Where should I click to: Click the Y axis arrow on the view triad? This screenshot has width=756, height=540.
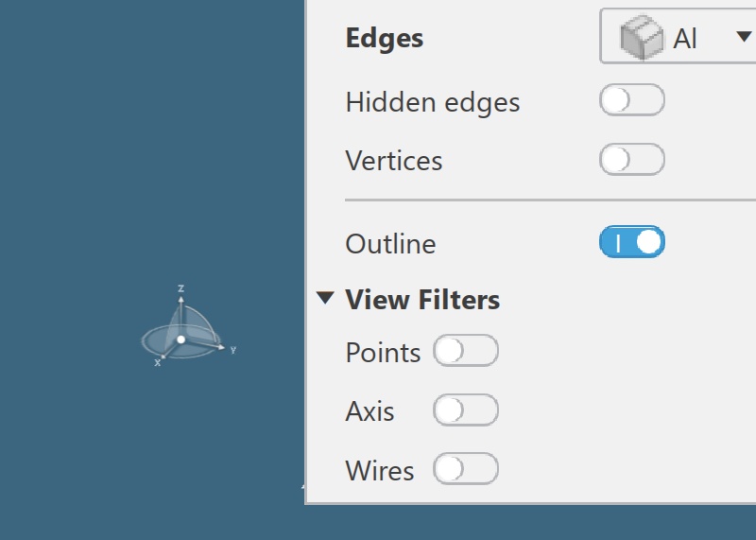[x=221, y=347]
